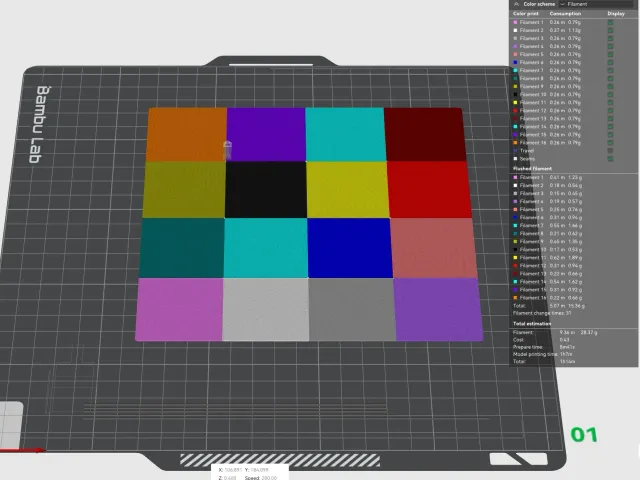Collapse the Color scheme legend panel icon
This screenshot has height=480, width=640.
tap(516, 4)
